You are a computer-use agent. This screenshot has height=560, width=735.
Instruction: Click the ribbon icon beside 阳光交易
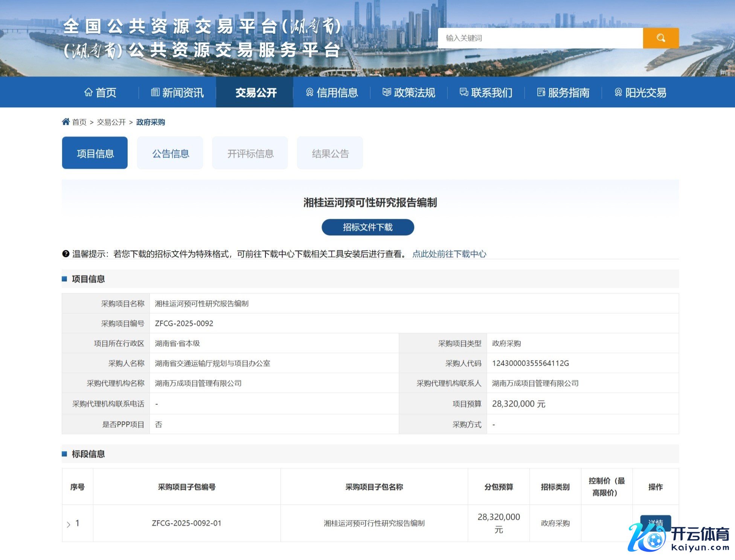(x=618, y=92)
